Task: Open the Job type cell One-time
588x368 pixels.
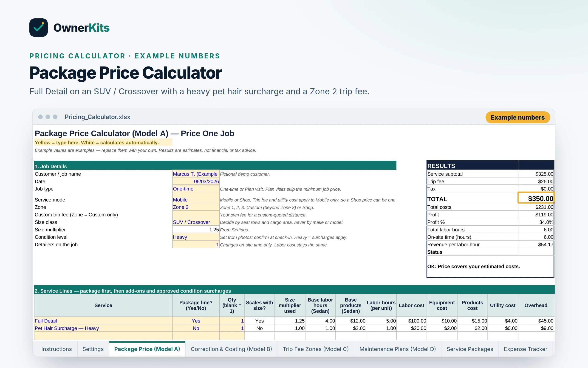Action: point(196,189)
